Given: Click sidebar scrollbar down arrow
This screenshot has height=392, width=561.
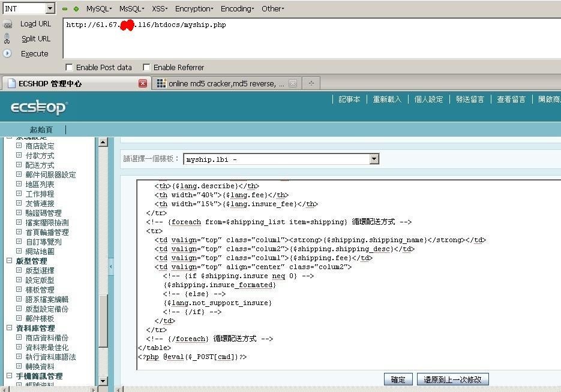Looking at the screenshot, I should click(103, 381).
